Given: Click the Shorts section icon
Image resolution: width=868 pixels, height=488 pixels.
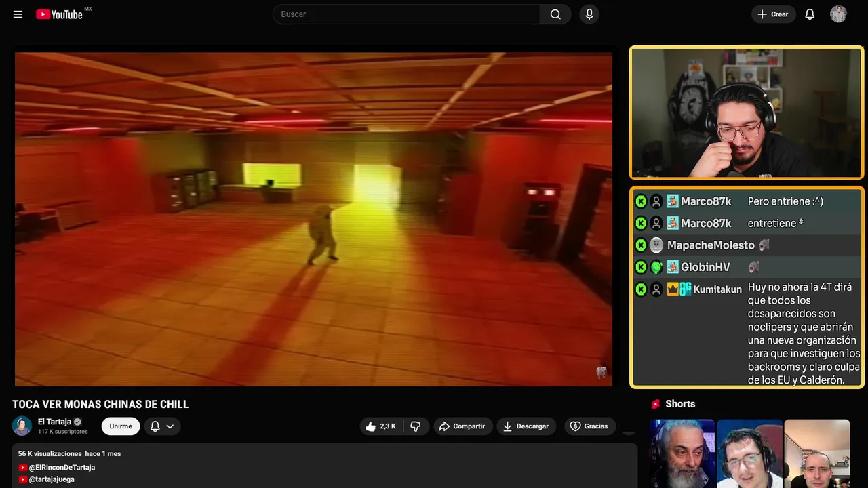Looking at the screenshot, I should [x=656, y=404].
